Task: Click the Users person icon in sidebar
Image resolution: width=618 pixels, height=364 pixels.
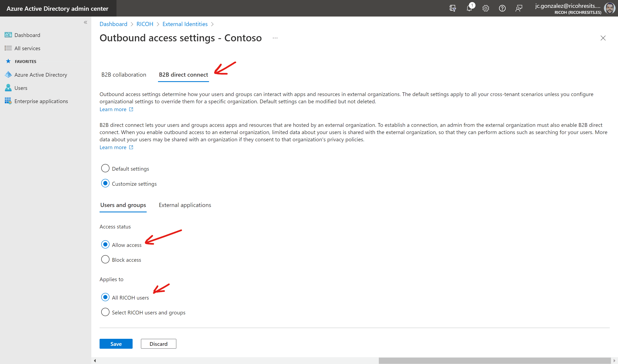Action: tap(8, 88)
